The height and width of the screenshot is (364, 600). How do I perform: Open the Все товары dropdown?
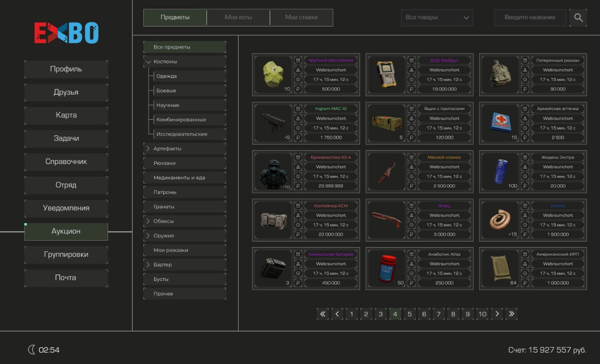pos(437,18)
